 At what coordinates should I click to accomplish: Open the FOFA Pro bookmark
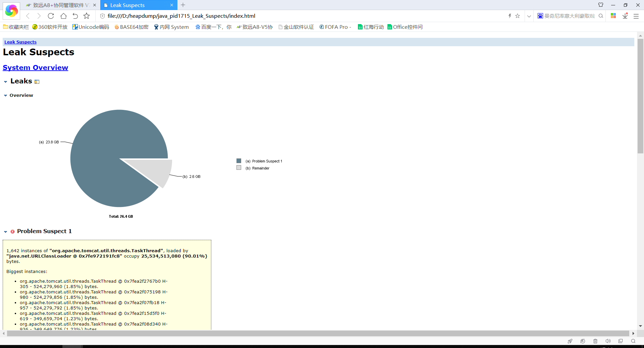[x=335, y=27]
